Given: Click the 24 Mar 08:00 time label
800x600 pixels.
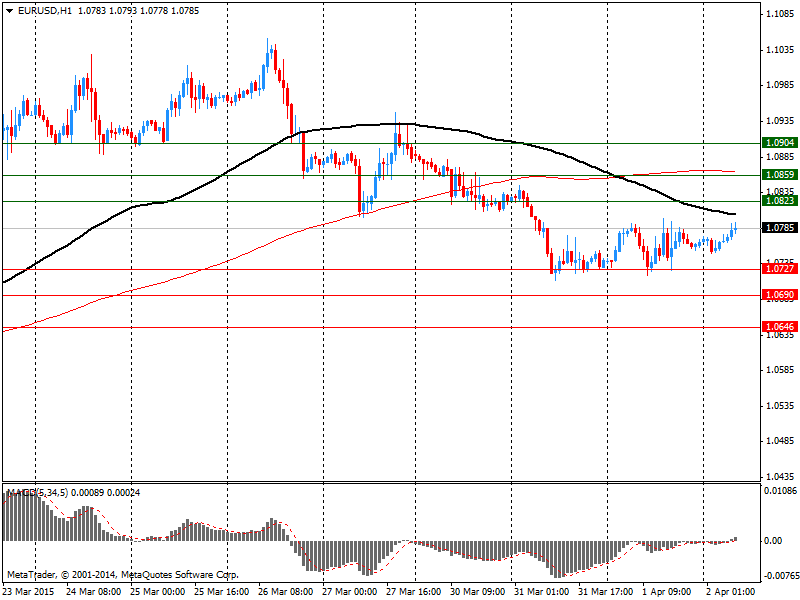Looking at the screenshot, I should 94,592.
